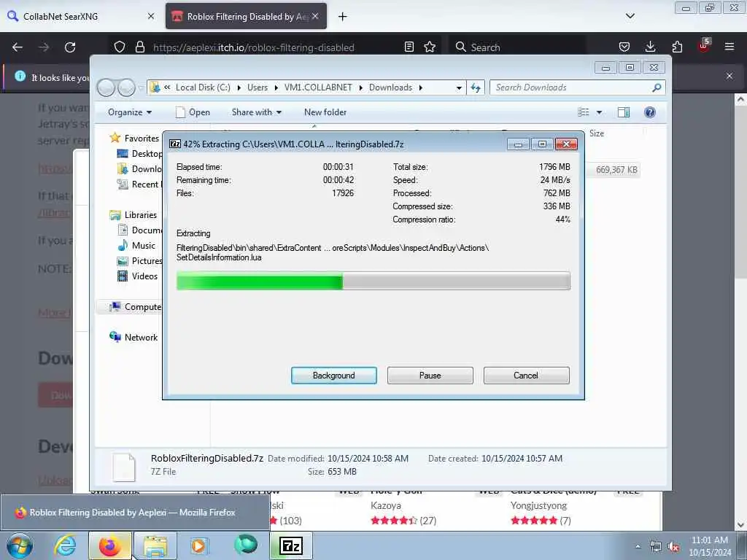Click the site lock icon
This screenshot has height=560, width=747.
point(139,47)
